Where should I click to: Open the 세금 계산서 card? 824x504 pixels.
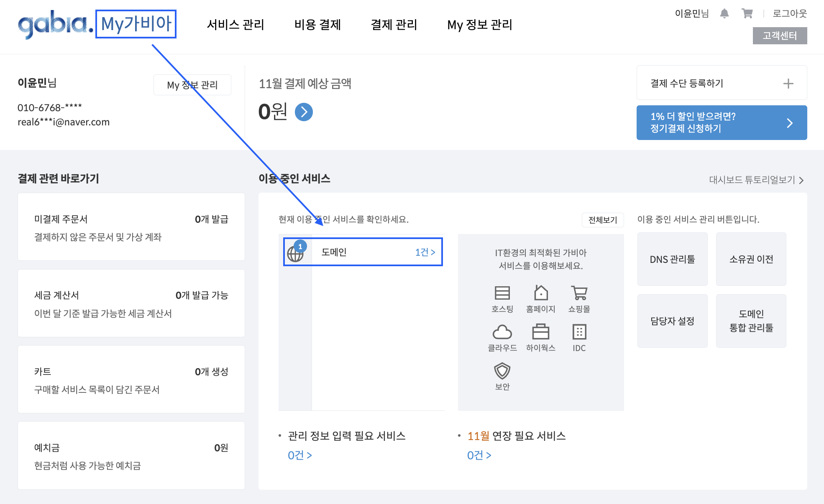(131, 303)
